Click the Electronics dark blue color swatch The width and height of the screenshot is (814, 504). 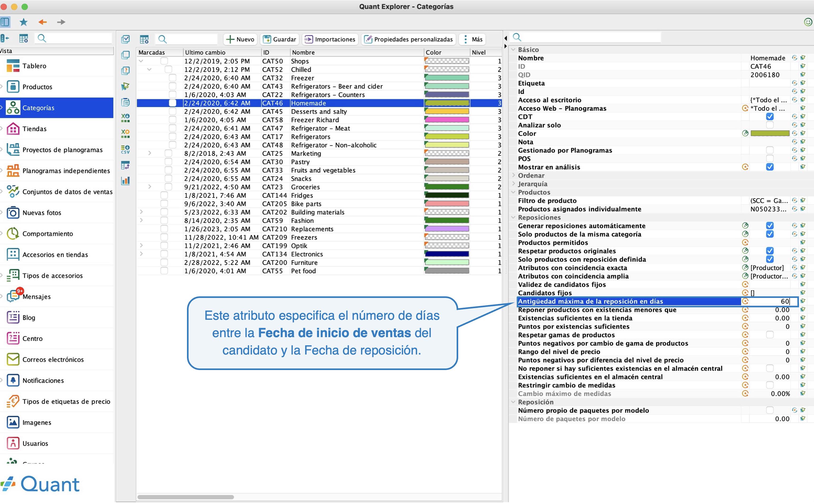pyautogui.click(x=447, y=254)
